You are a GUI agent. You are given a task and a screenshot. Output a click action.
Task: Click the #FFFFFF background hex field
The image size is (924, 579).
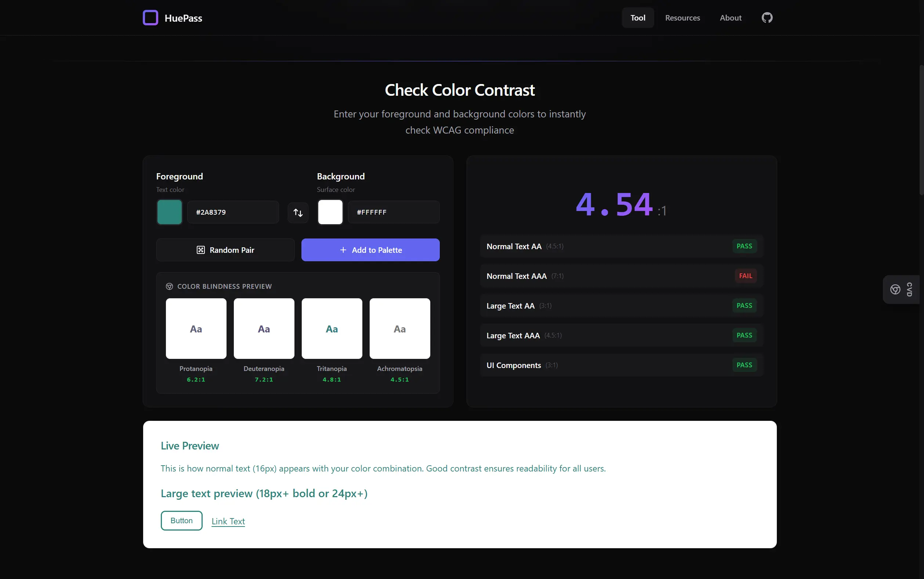394,212
